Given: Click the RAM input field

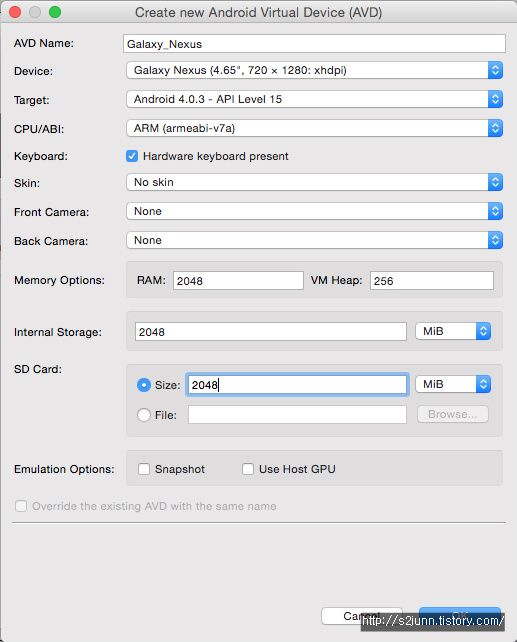Looking at the screenshot, I should [x=238, y=281].
